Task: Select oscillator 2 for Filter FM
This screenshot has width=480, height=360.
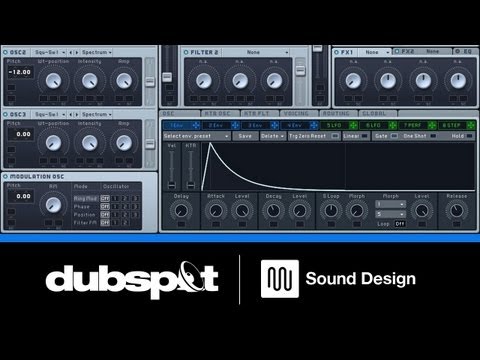Action: tap(125, 223)
